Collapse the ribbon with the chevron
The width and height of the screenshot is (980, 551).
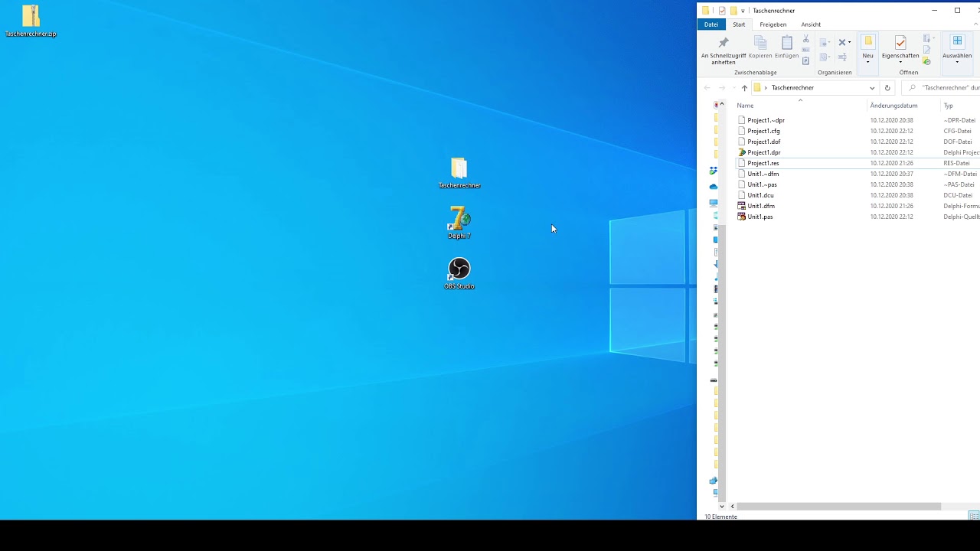click(975, 24)
